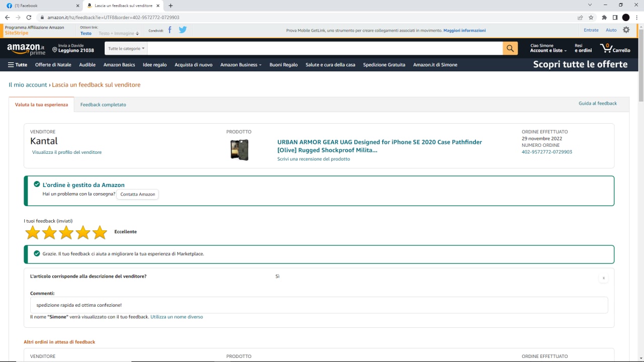This screenshot has height=362, width=644.
Task: Bookmark this page with star icon
Action: coord(591,18)
